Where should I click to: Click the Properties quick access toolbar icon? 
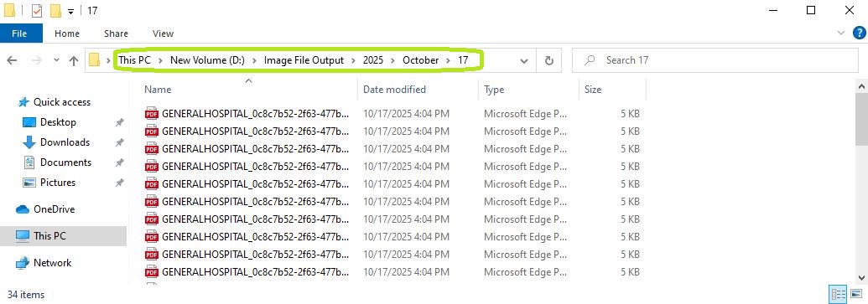(37, 11)
